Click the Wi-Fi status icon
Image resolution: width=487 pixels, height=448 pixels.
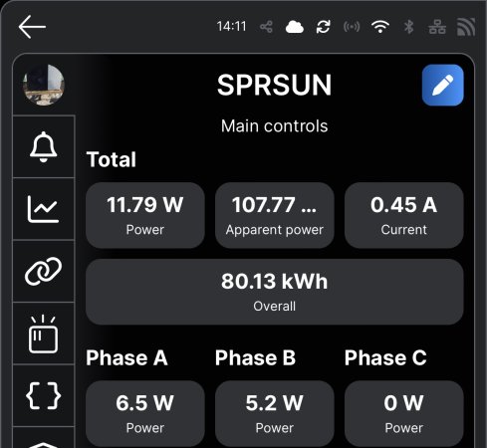[380, 27]
